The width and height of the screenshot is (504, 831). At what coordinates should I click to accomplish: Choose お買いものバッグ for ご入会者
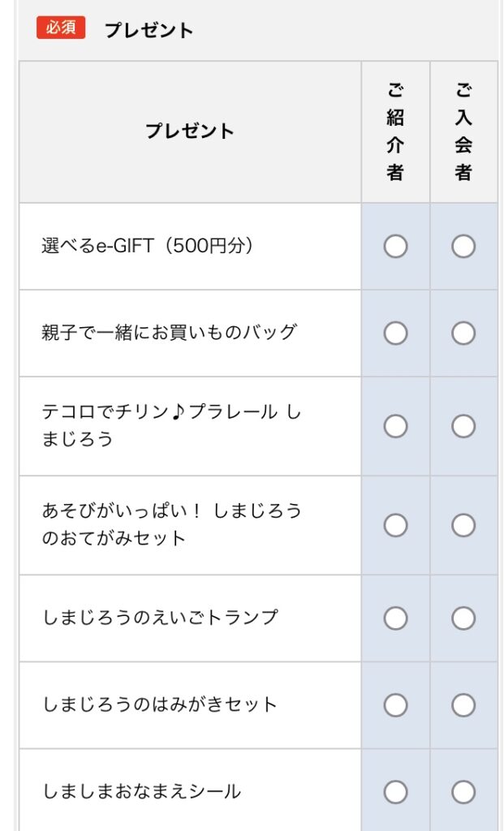coord(463,333)
